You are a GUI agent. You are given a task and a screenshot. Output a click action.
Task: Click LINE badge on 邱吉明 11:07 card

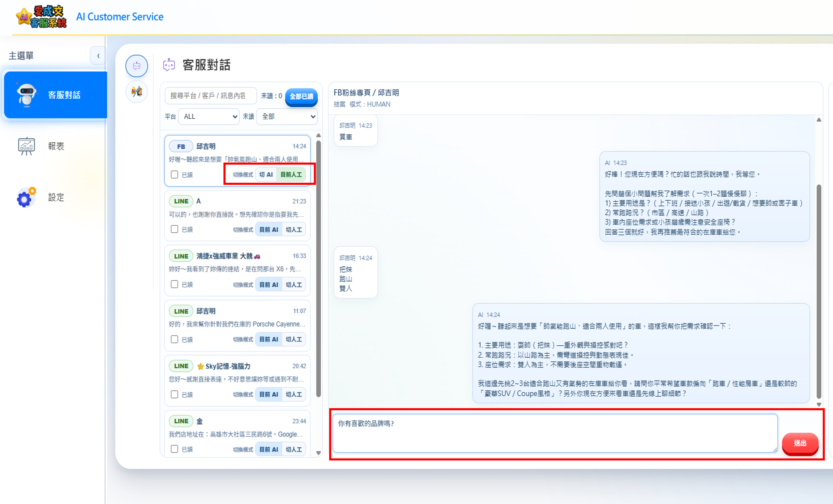[x=181, y=311]
